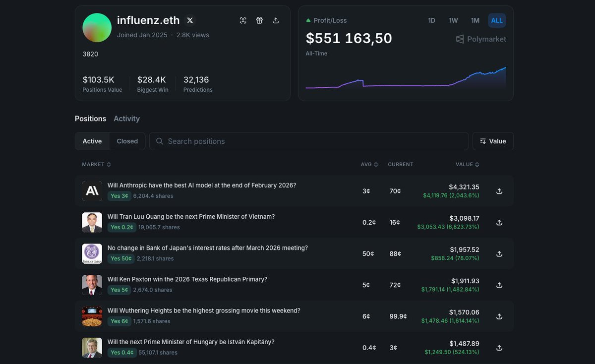Click the $28.4K Biggest Win stat
The height and width of the screenshot is (364, 595).
pos(153,83)
